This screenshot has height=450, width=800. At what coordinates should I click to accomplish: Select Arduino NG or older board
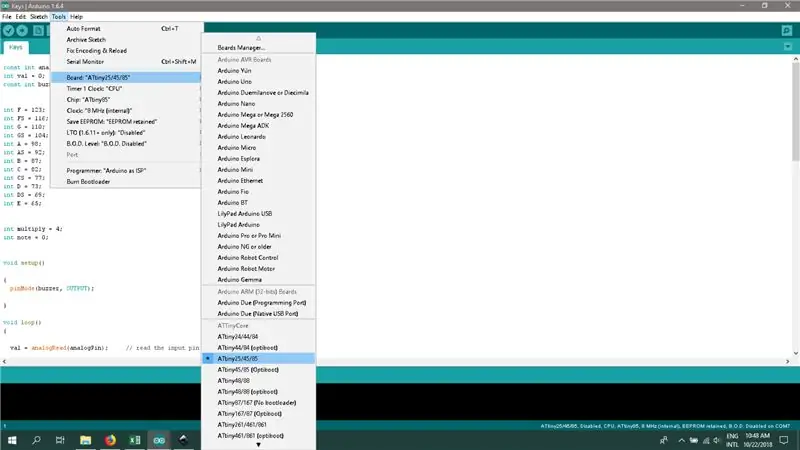tap(259, 246)
